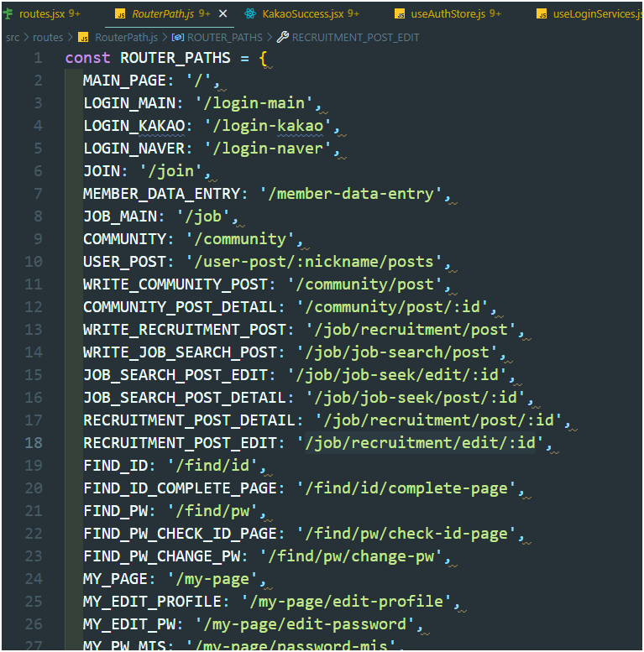This screenshot has width=644, height=652.
Task: Expand breadcrumb chevron after ROUTER_PATHS
Action: pos(270,38)
